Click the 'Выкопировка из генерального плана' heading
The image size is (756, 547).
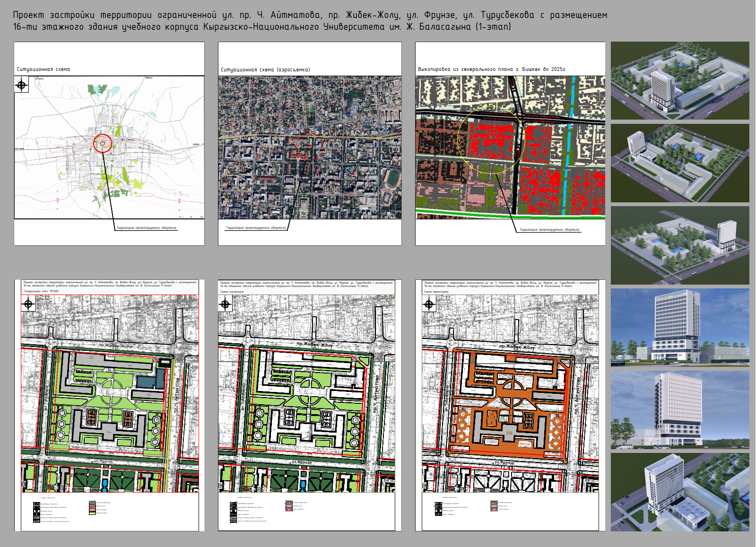point(491,69)
